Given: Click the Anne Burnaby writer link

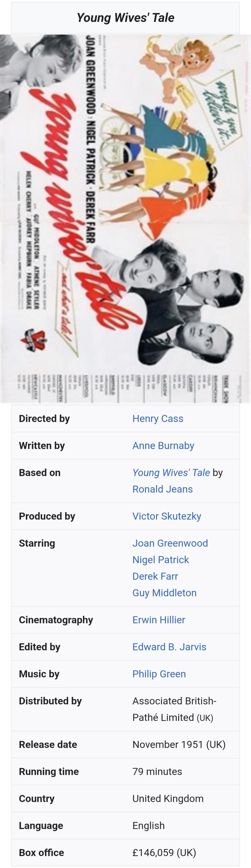Looking at the screenshot, I should [x=163, y=445].
